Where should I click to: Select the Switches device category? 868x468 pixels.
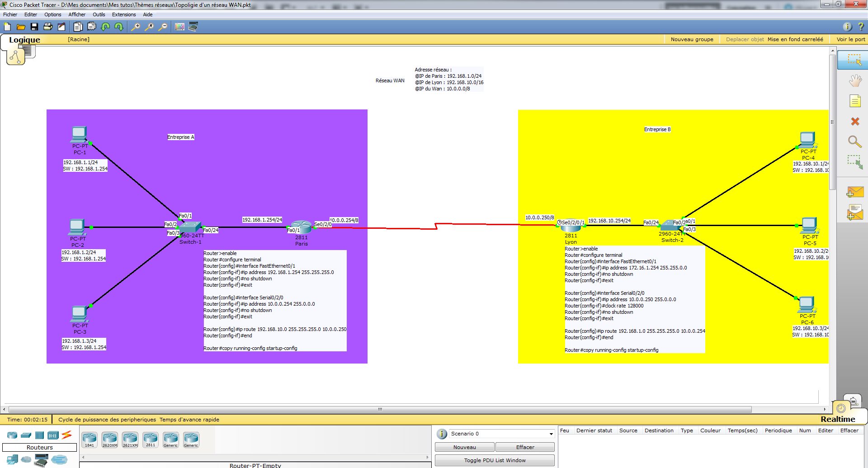click(x=26, y=435)
